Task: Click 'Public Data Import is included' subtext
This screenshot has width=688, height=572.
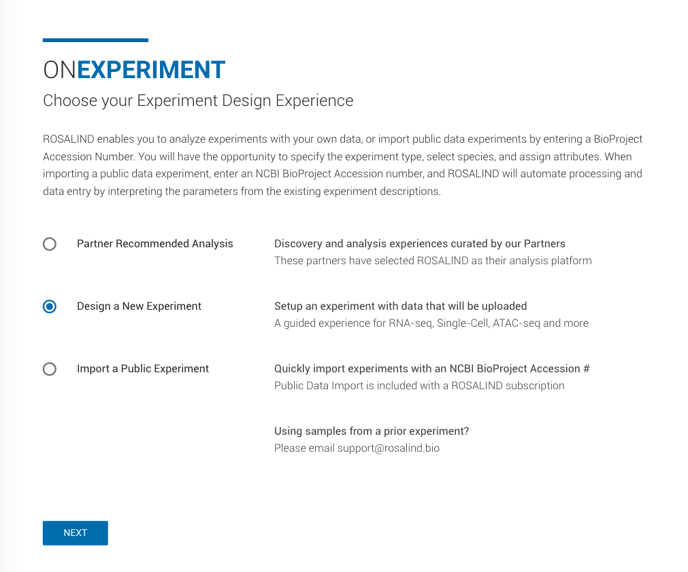Action: 419,386
